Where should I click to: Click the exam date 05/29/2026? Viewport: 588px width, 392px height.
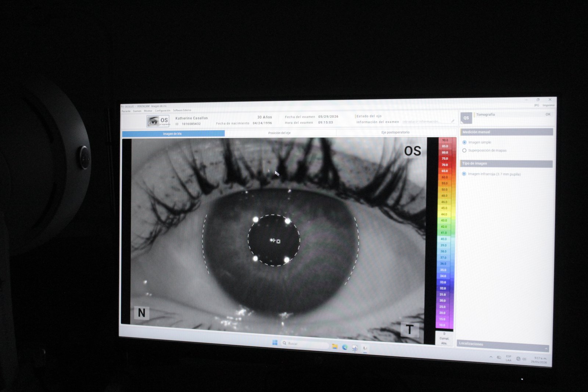(x=328, y=116)
